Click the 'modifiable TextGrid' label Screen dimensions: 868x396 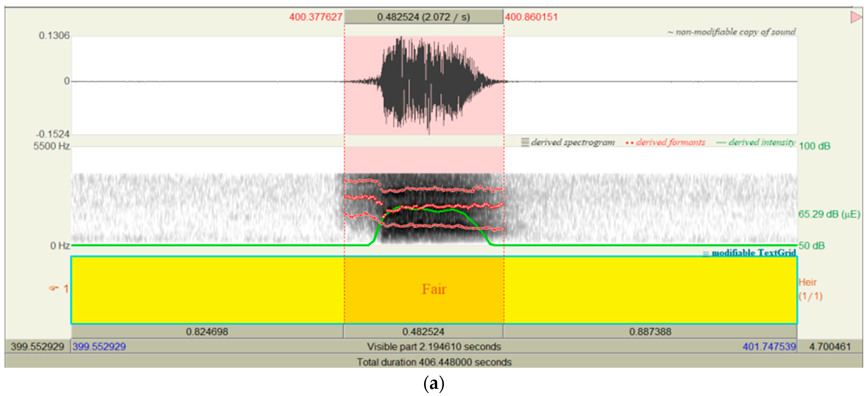pyautogui.click(x=754, y=253)
